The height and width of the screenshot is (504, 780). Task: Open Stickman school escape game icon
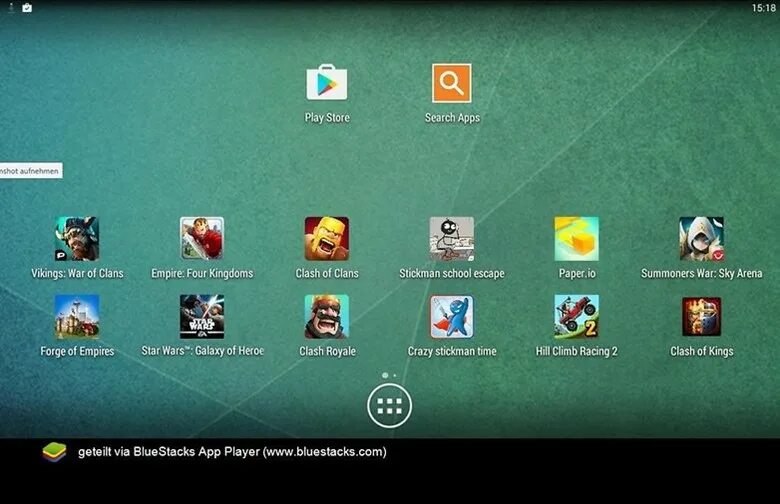click(x=452, y=238)
